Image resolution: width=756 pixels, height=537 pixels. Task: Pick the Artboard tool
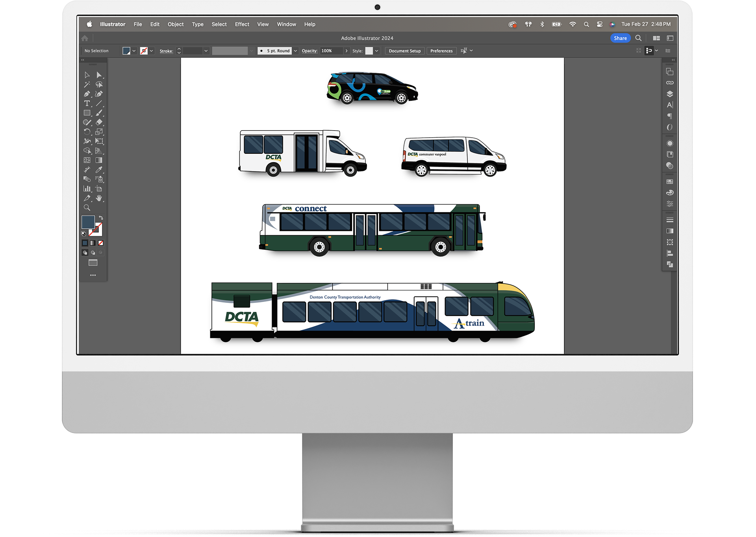[99, 189]
